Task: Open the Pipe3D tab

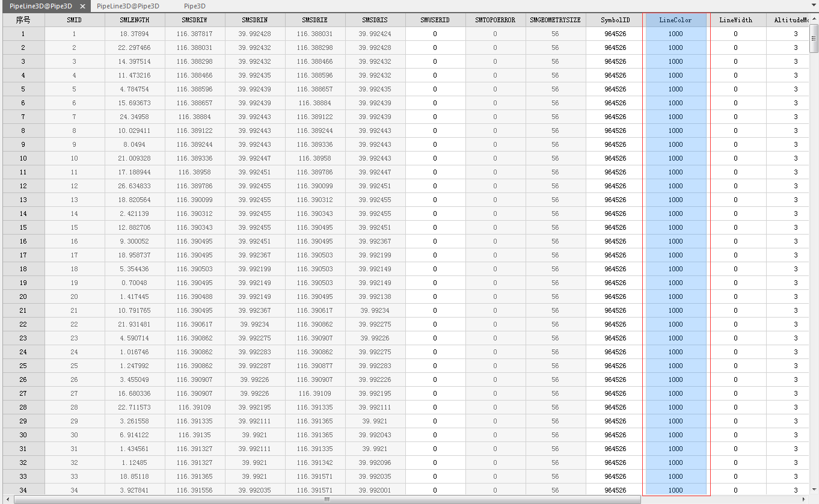Action: 195,6
